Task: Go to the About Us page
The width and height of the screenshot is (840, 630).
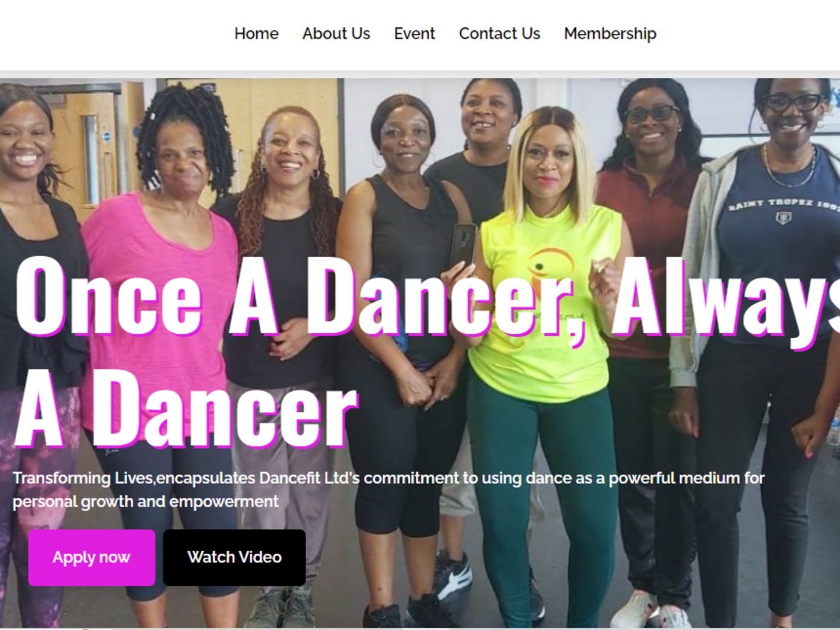Action: (x=336, y=34)
